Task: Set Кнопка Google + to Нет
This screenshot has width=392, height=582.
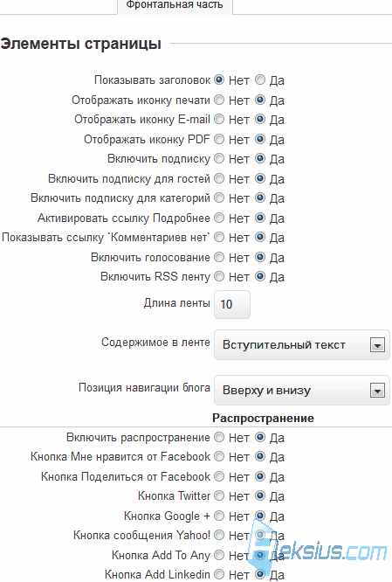Action: click(219, 516)
